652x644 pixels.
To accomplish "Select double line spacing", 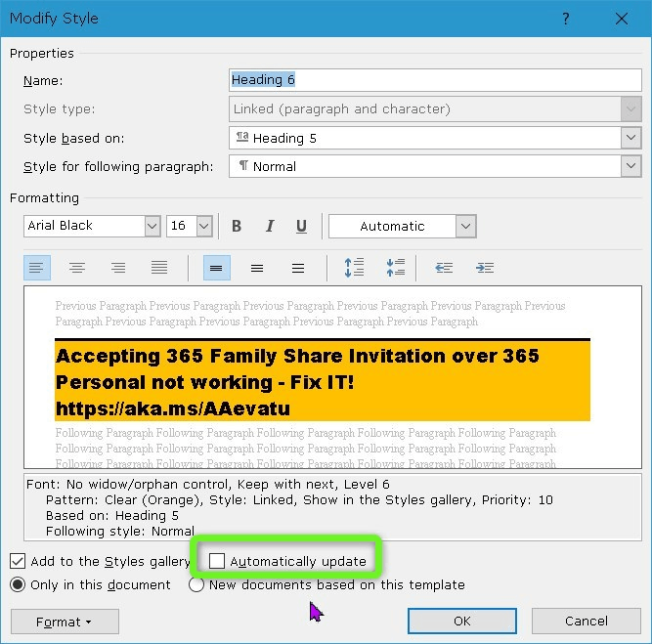I will pos(298,268).
